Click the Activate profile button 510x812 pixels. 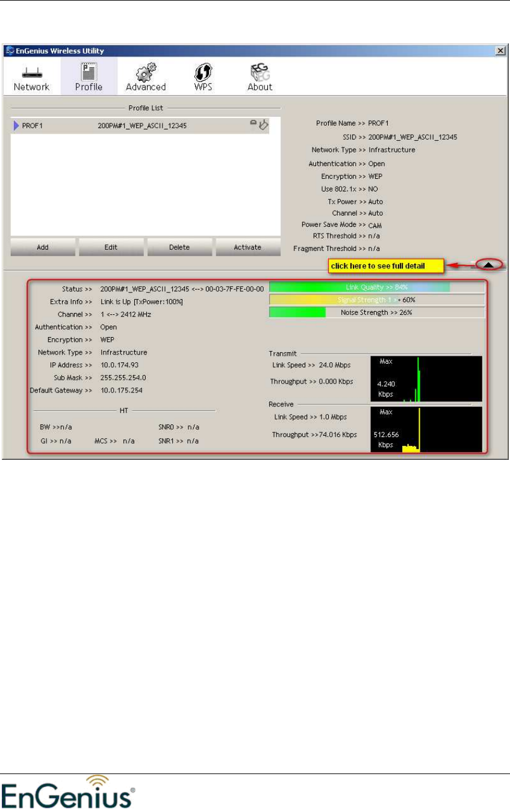(x=248, y=247)
